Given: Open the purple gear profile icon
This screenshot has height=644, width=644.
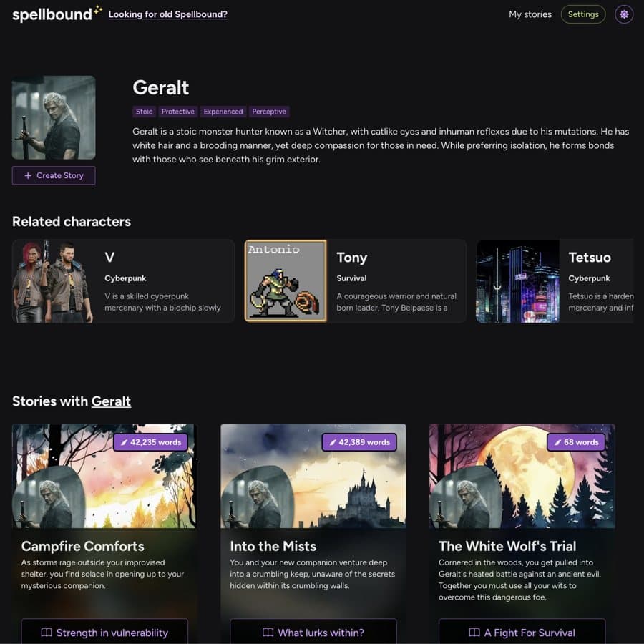Looking at the screenshot, I should click(x=624, y=14).
